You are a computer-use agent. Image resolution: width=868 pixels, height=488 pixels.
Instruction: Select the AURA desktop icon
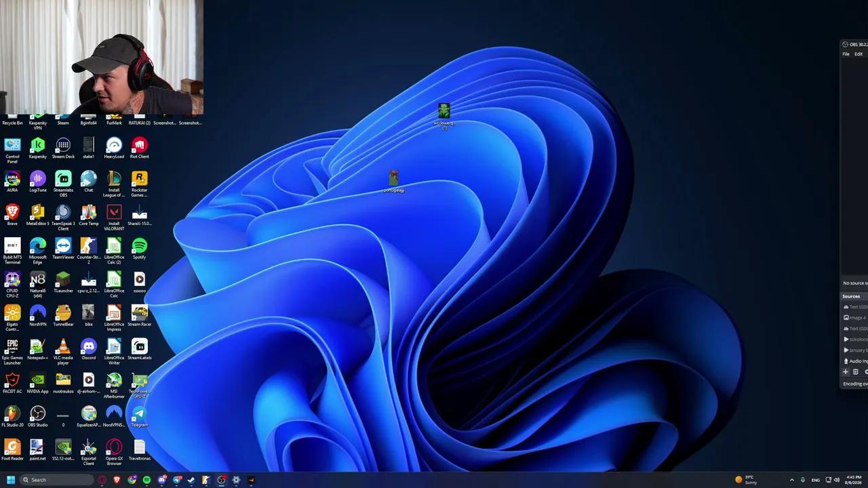[12, 182]
